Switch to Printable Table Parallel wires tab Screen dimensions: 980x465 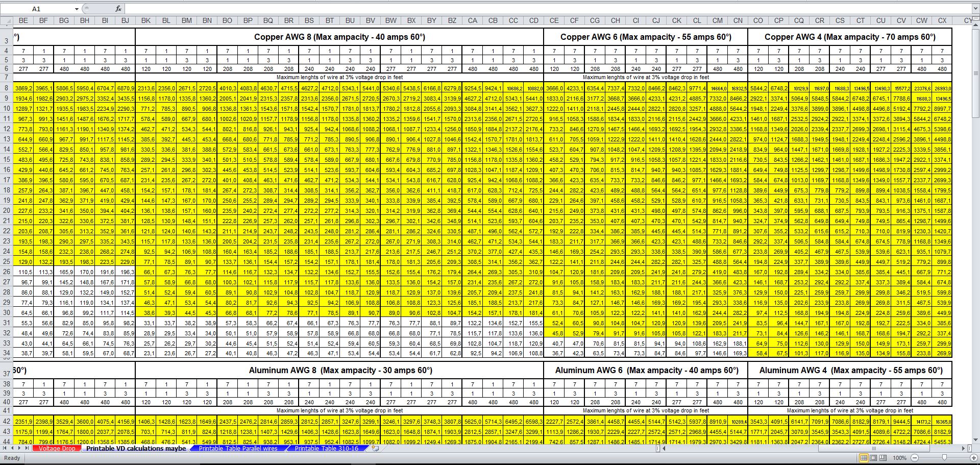click(x=238, y=448)
